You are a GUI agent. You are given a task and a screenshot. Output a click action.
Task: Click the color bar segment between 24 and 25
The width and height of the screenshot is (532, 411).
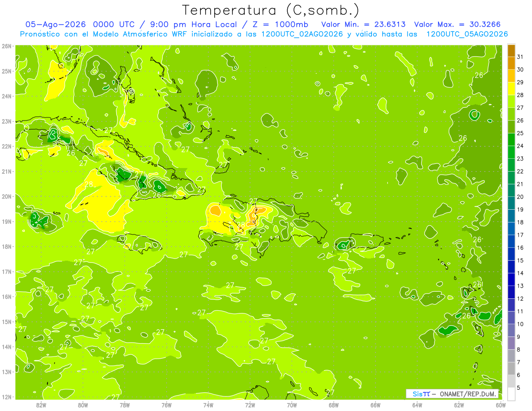coord(511,140)
